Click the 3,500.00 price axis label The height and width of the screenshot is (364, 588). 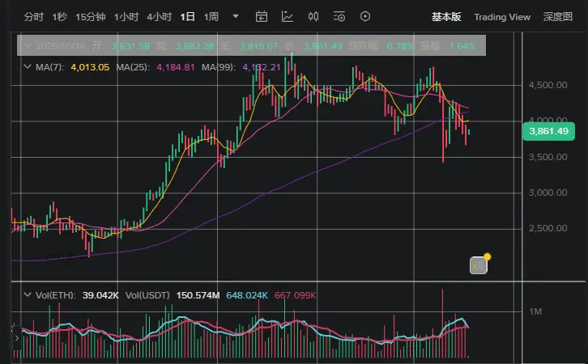point(548,157)
